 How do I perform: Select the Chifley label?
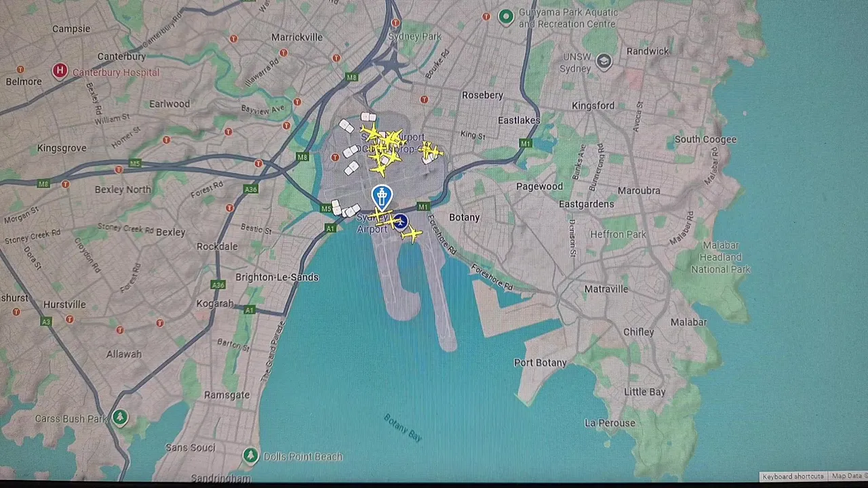click(638, 331)
